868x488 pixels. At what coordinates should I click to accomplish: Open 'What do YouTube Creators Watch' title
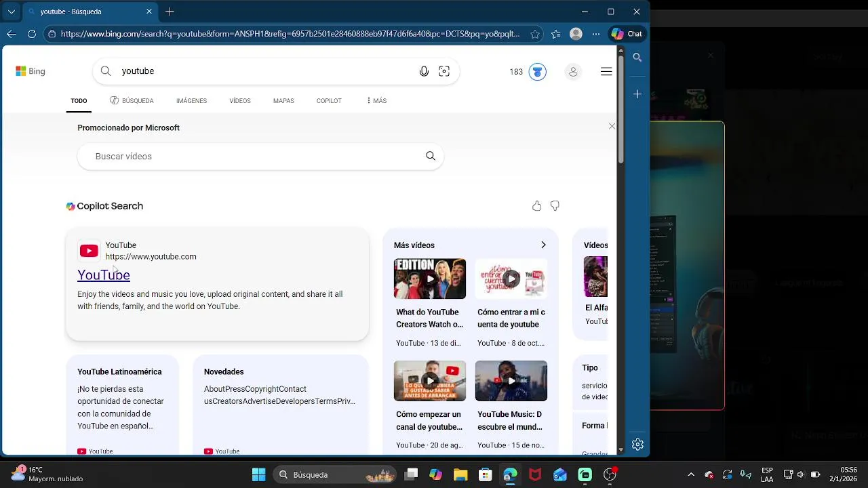point(430,318)
